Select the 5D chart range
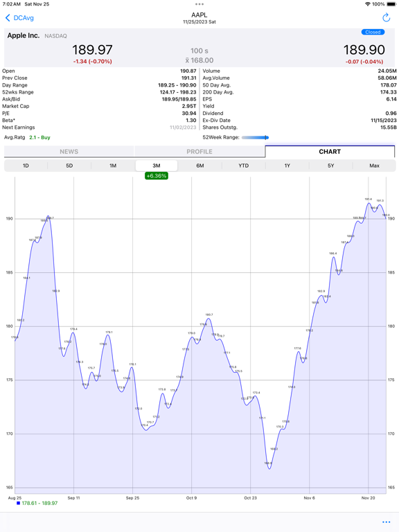Viewport: 399px width, 532px height. coord(69,166)
